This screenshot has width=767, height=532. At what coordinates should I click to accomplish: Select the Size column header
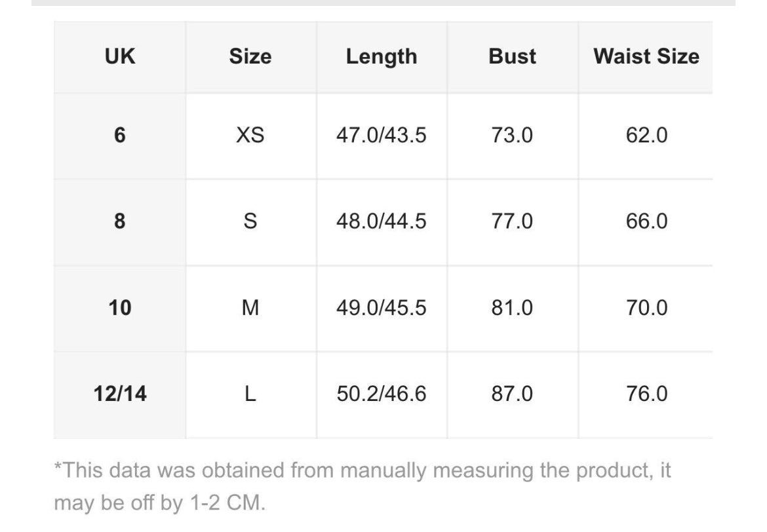[250, 56]
